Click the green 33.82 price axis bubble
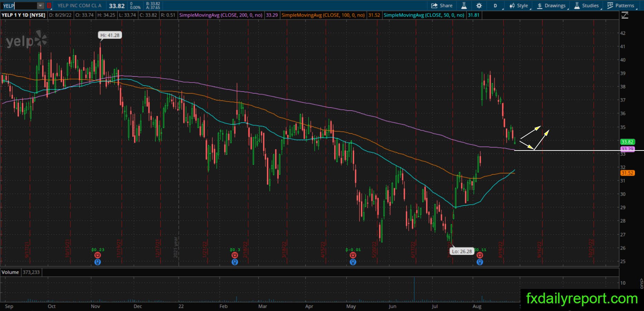This screenshot has height=311, width=644. pos(627,142)
